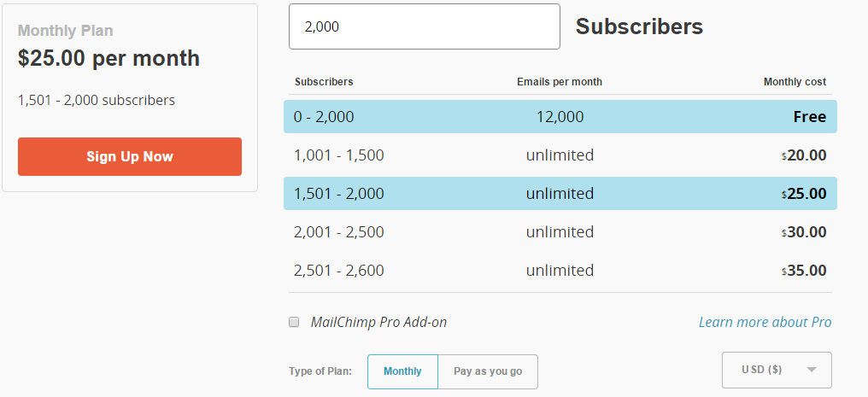This screenshot has width=868, height=397.
Task: Select the 2,501 - 2,600 subscribers tier
Action: coord(560,271)
